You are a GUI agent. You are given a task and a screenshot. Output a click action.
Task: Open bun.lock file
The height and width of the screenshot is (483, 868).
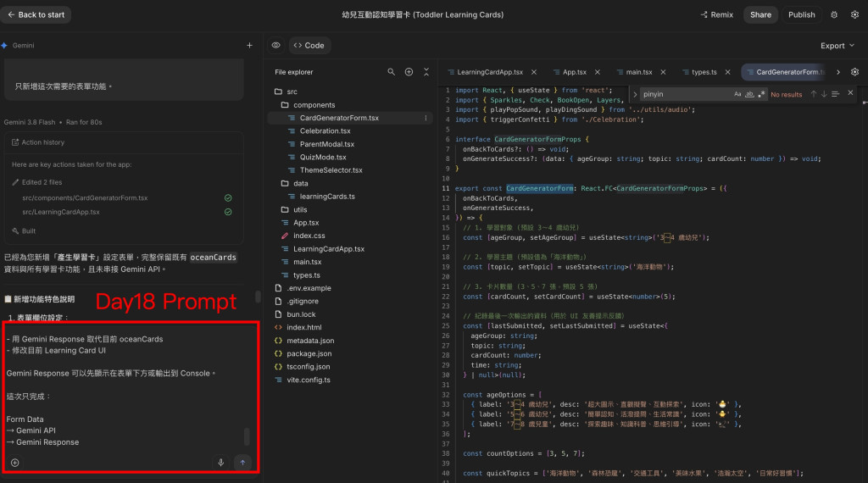tap(301, 314)
